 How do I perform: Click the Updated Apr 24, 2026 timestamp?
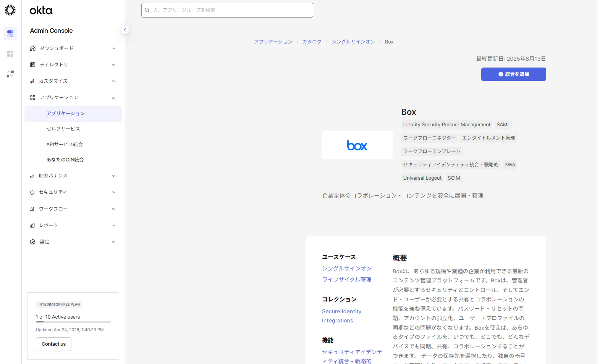(x=70, y=330)
